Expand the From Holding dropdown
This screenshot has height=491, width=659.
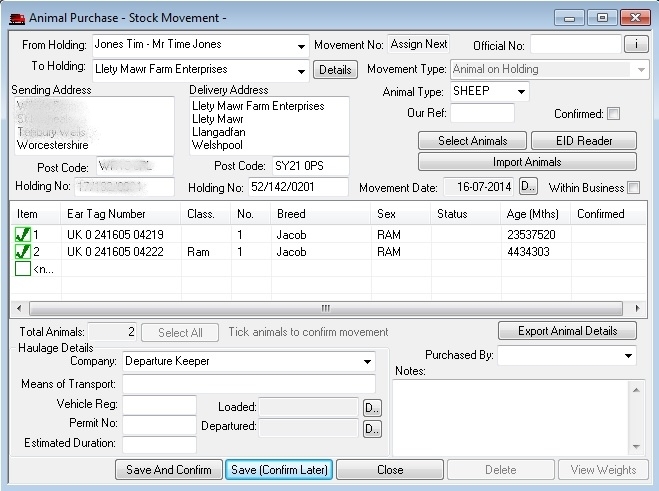pos(302,46)
